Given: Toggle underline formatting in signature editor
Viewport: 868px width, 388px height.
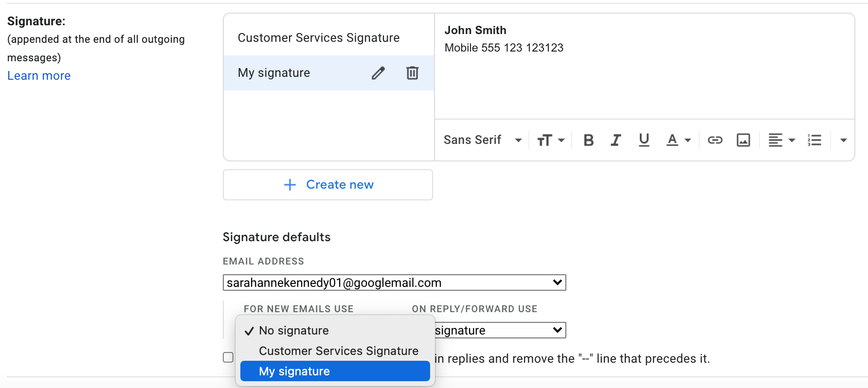Looking at the screenshot, I should pyautogui.click(x=644, y=140).
